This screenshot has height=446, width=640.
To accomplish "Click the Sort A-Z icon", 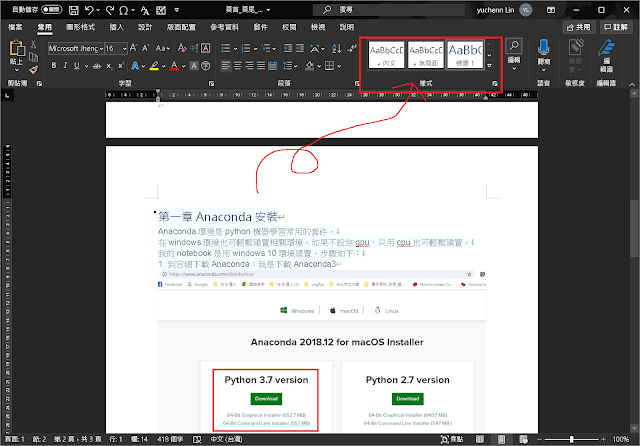I will pos(337,49).
